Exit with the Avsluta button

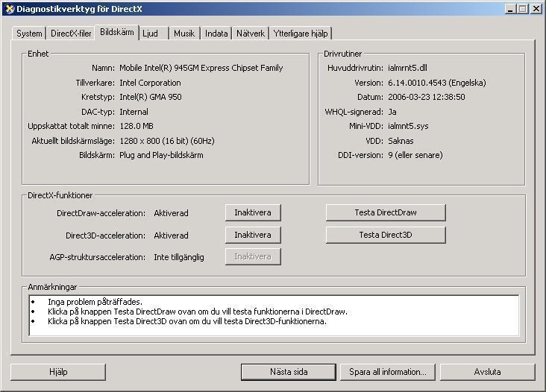coord(488,372)
